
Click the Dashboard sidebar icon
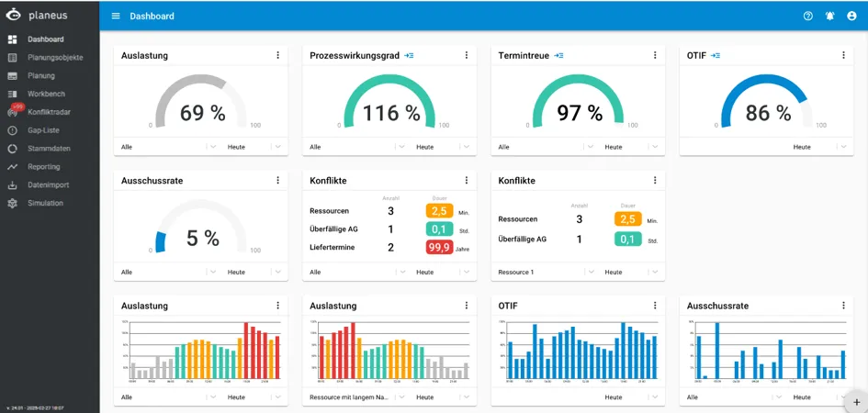click(x=13, y=39)
